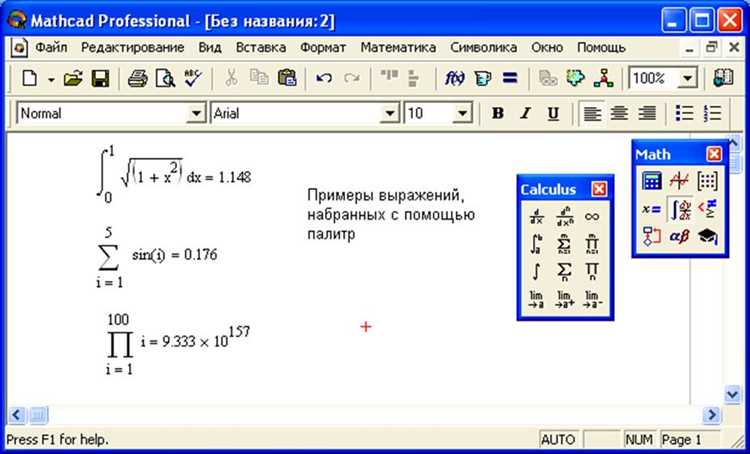Open Print Preview from the toolbar
The width and height of the screenshot is (750, 454).
pos(165,79)
